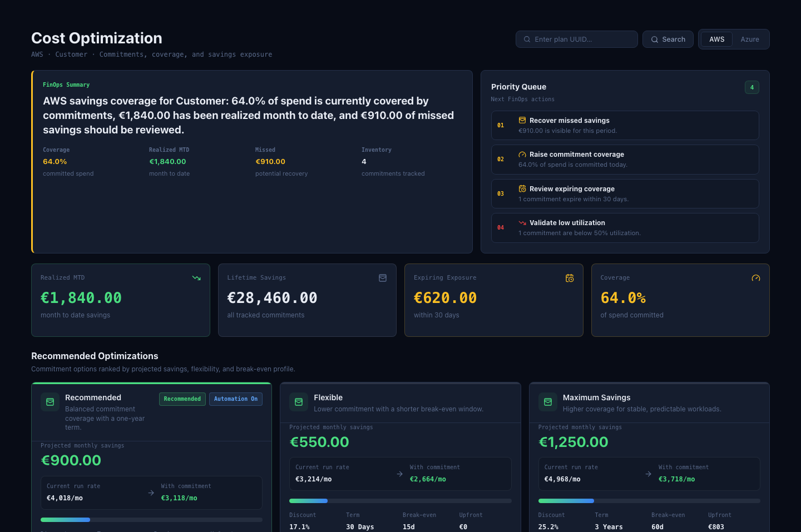The image size is (801, 532).
Task: Open the Review expiring coverage action
Action: 625,193
